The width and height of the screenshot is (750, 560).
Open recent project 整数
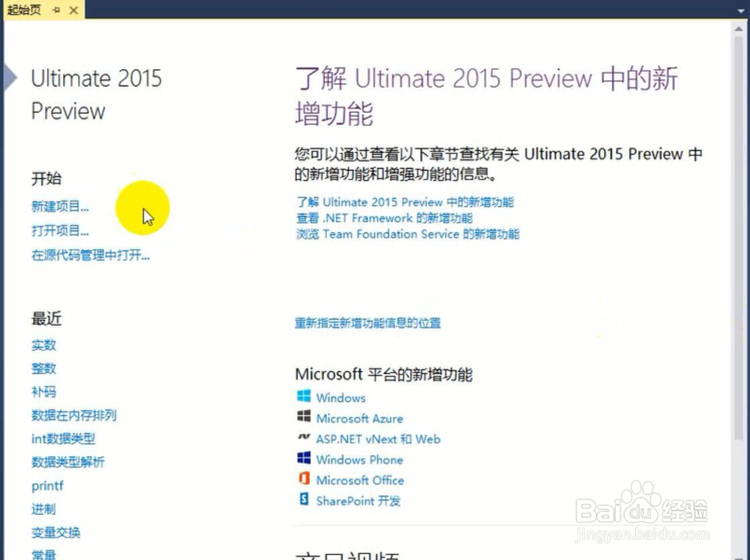coord(43,368)
